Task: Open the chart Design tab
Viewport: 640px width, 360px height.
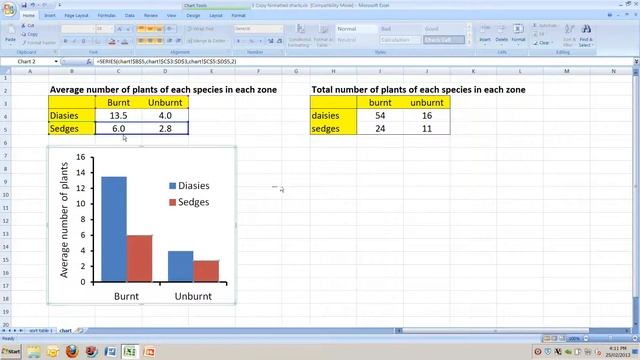Action: pyautogui.click(x=193, y=16)
